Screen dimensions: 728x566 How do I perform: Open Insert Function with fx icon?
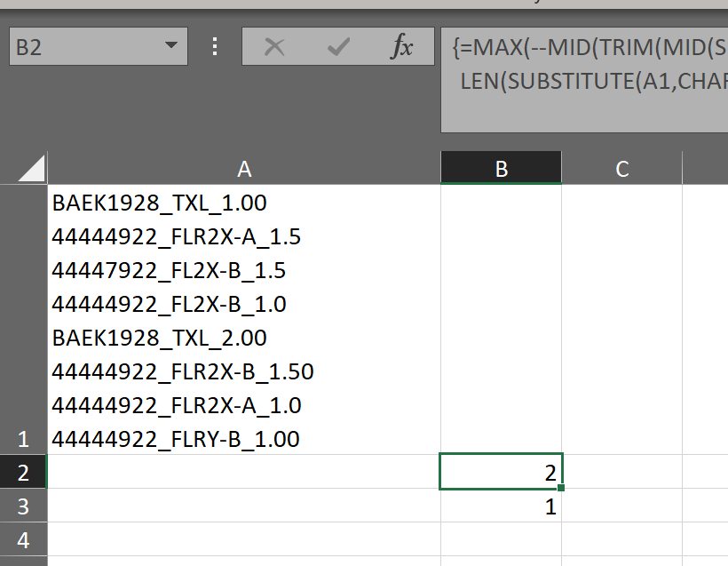coord(402,46)
